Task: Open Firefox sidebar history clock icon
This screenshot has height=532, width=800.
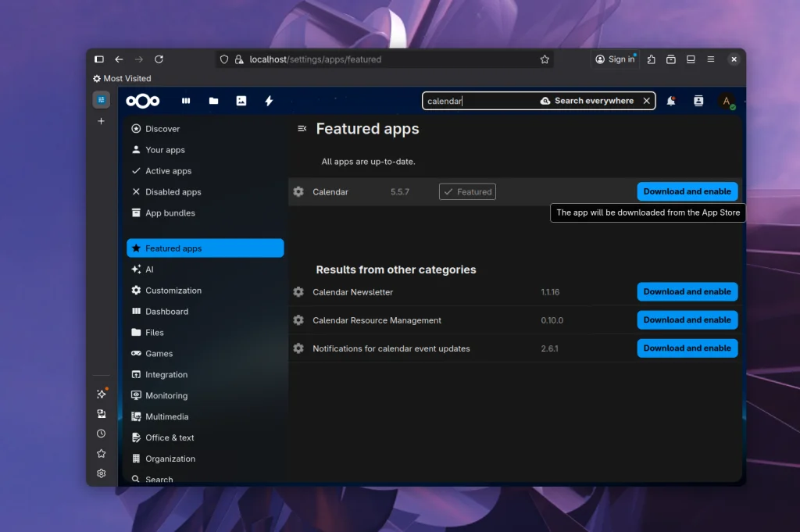Action: (101, 434)
